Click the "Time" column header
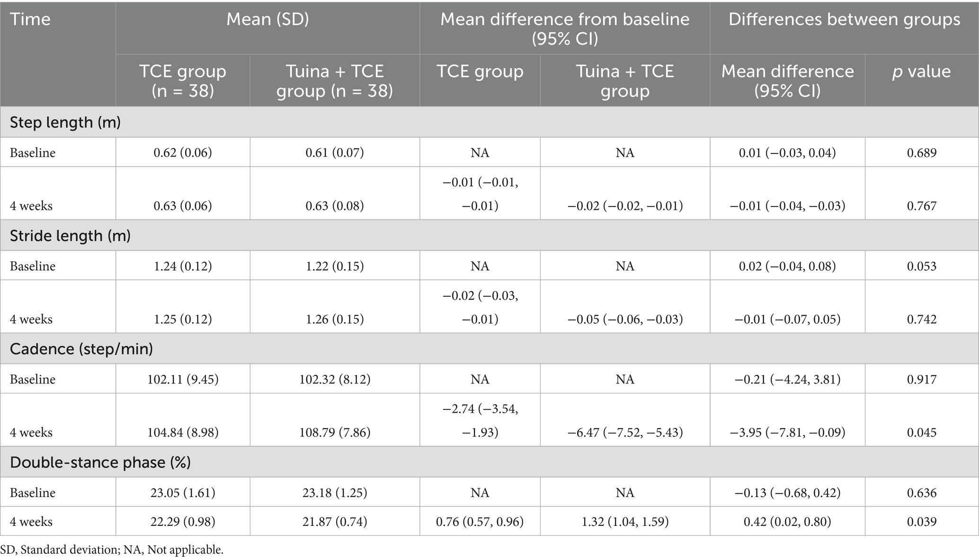 (x=30, y=19)
